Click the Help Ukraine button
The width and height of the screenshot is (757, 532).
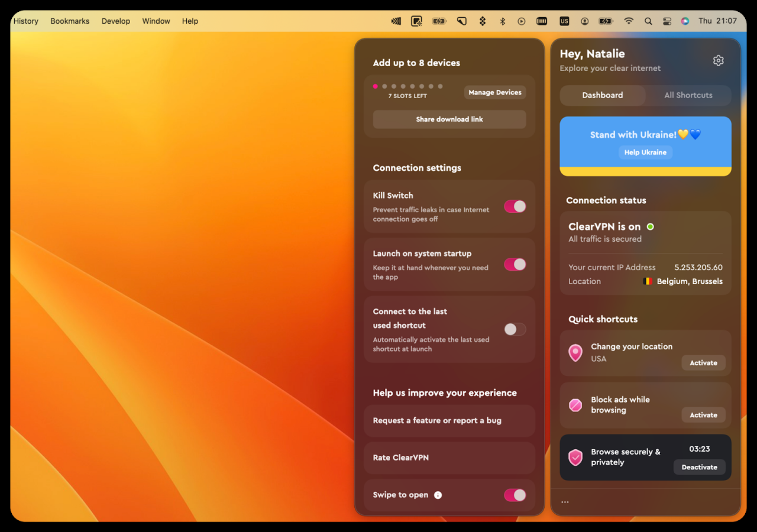point(645,153)
